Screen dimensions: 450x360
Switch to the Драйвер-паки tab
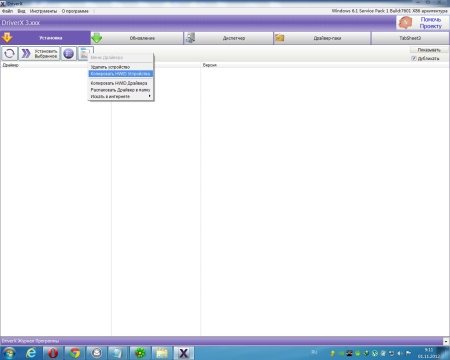point(322,38)
